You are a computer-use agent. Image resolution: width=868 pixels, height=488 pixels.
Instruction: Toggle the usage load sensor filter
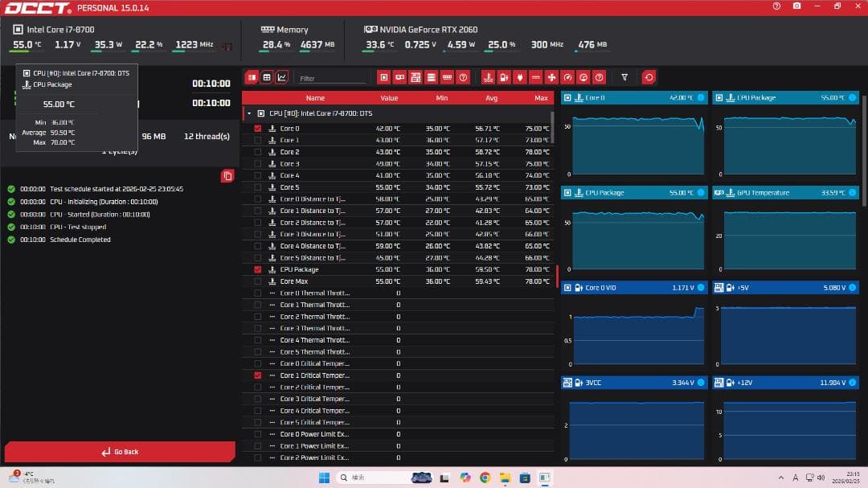583,77
